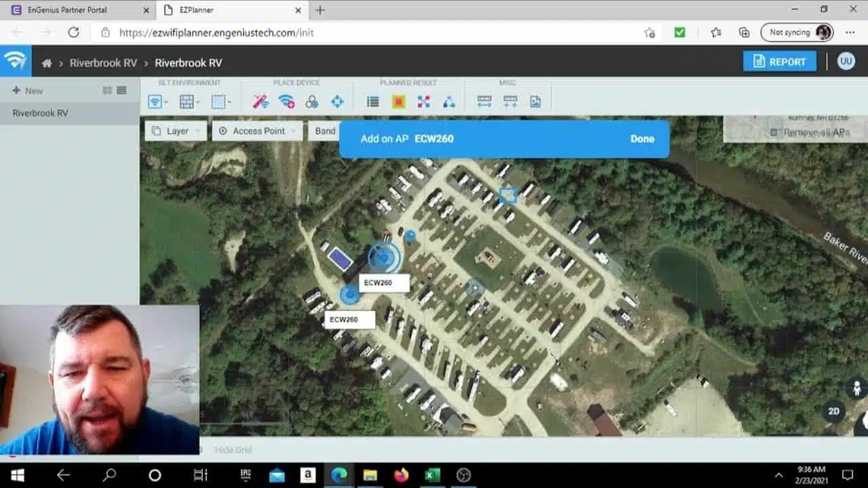Open the UU user avatar
This screenshot has width=868, height=488.
(x=846, y=61)
